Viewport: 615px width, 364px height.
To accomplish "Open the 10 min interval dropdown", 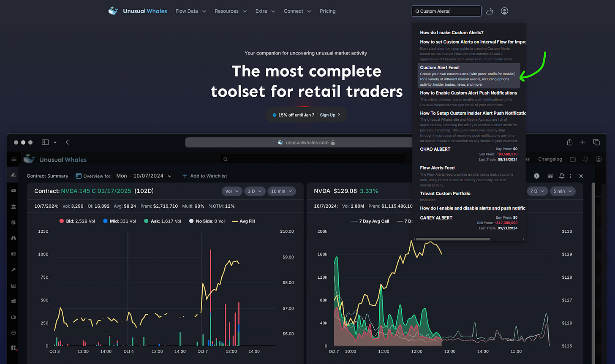I will 282,191.
